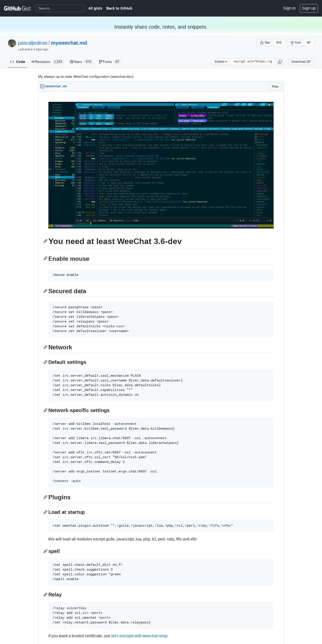Viewport: 322px width, 644px height.
Task: Switch to Stars tab
Action: (x=81, y=62)
